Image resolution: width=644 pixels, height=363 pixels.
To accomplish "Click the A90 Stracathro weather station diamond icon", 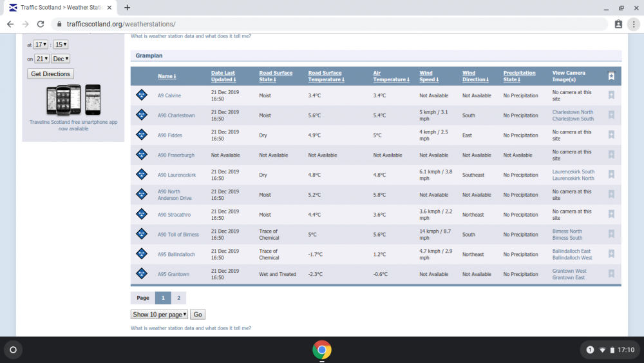I will [142, 214].
